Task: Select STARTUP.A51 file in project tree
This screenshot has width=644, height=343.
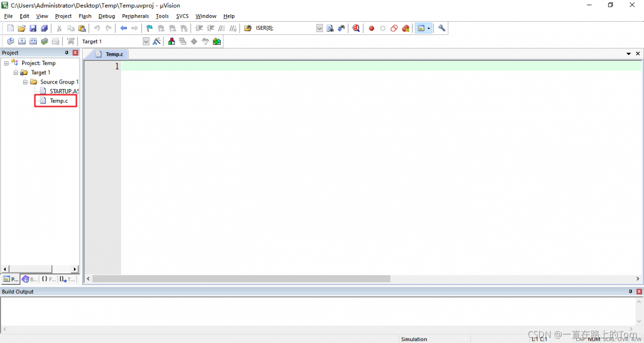Action: click(x=59, y=91)
